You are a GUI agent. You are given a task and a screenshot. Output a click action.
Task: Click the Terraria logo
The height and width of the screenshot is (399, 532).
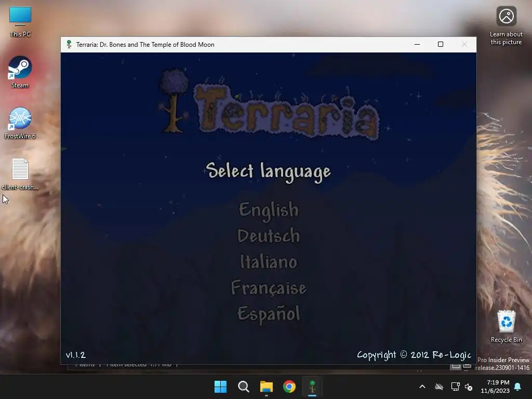pos(270,105)
